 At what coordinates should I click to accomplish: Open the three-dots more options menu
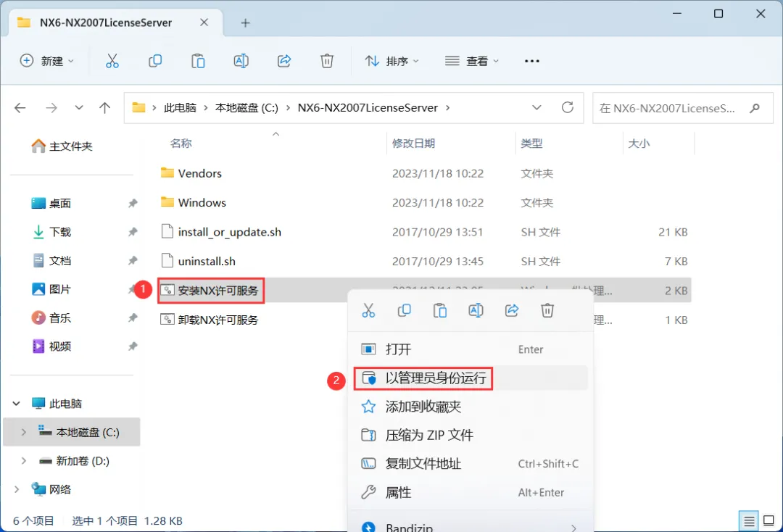[x=532, y=61]
